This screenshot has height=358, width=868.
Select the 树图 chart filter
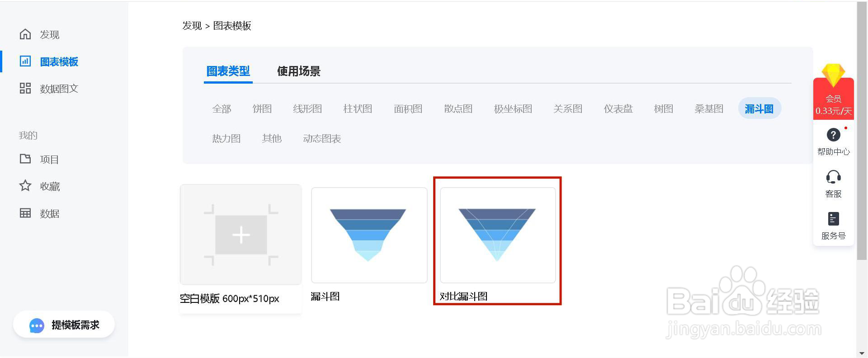664,109
